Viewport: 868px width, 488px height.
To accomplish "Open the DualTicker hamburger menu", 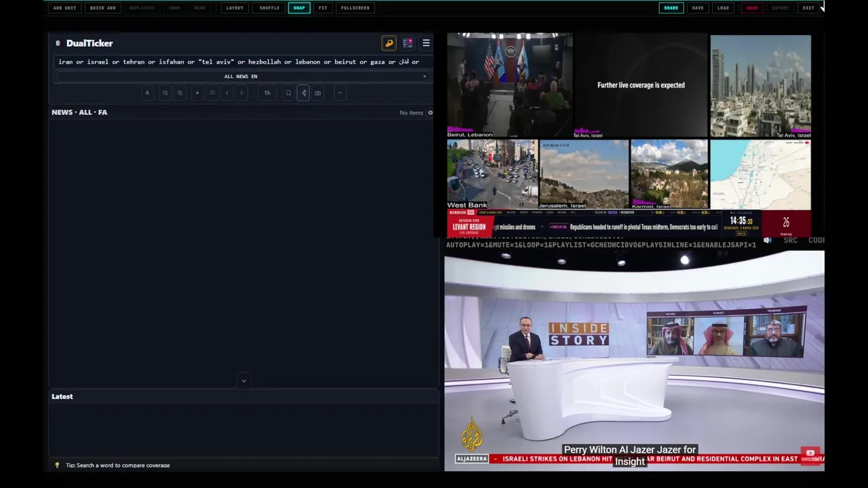I will click(x=426, y=43).
